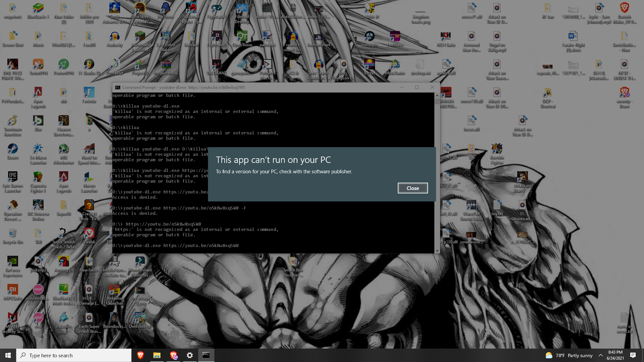Click the Windows Start button
644x362 pixels.
pyautogui.click(x=8, y=355)
